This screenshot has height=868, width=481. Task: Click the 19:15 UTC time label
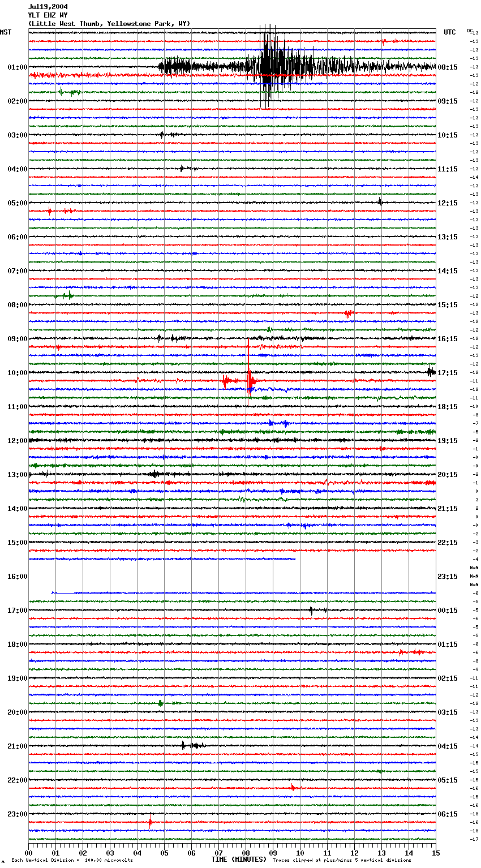[448, 441]
